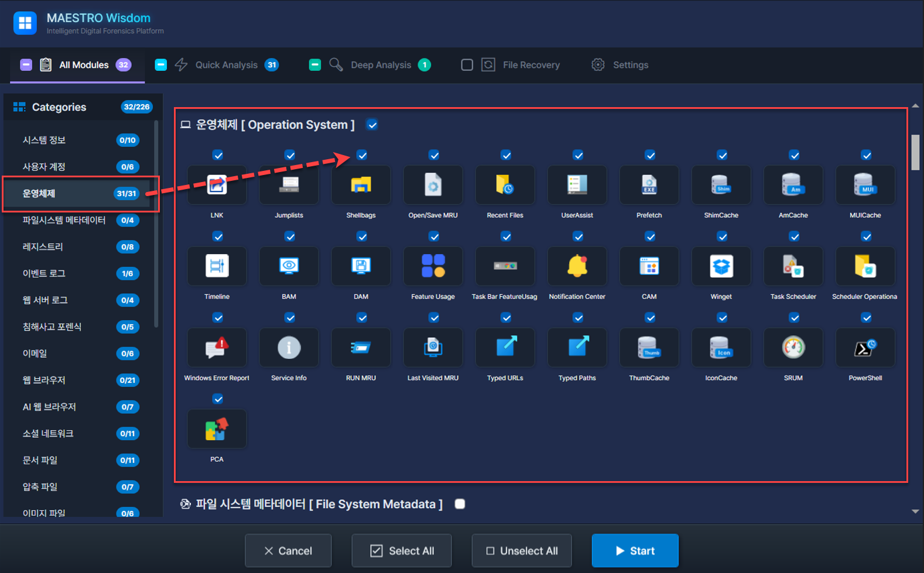Select the 웹 브라우저 category
The image size is (924, 573).
[x=45, y=380]
